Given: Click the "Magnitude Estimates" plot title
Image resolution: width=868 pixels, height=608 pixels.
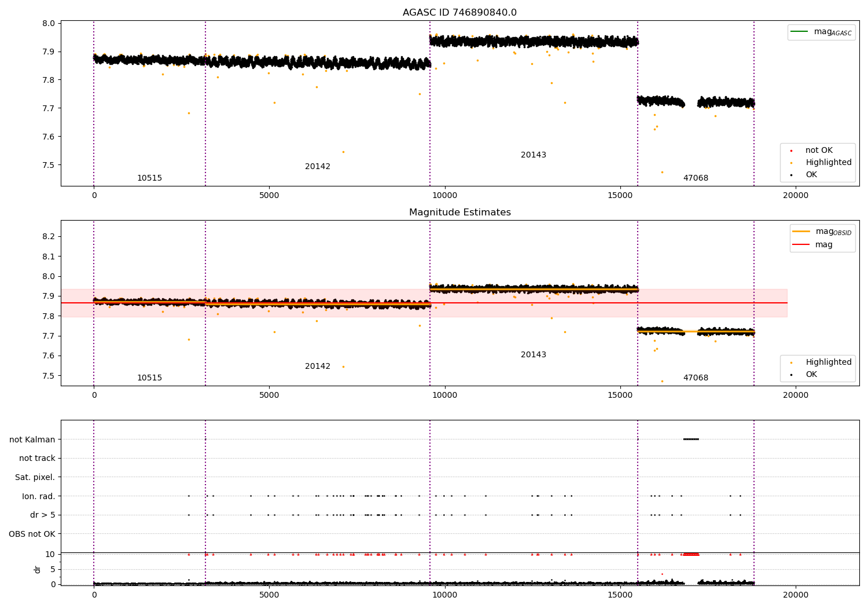Looking at the screenshot, I should [459, 213].
